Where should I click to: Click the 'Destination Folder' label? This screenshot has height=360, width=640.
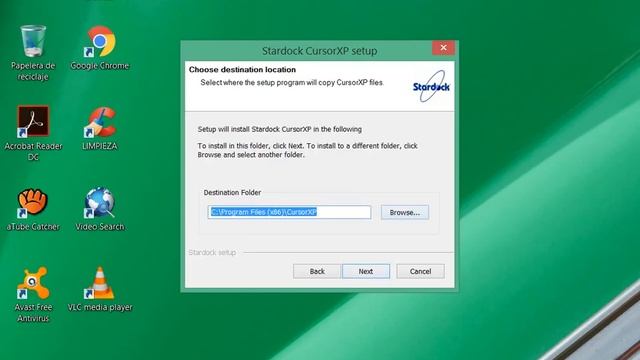pos(232,192)
